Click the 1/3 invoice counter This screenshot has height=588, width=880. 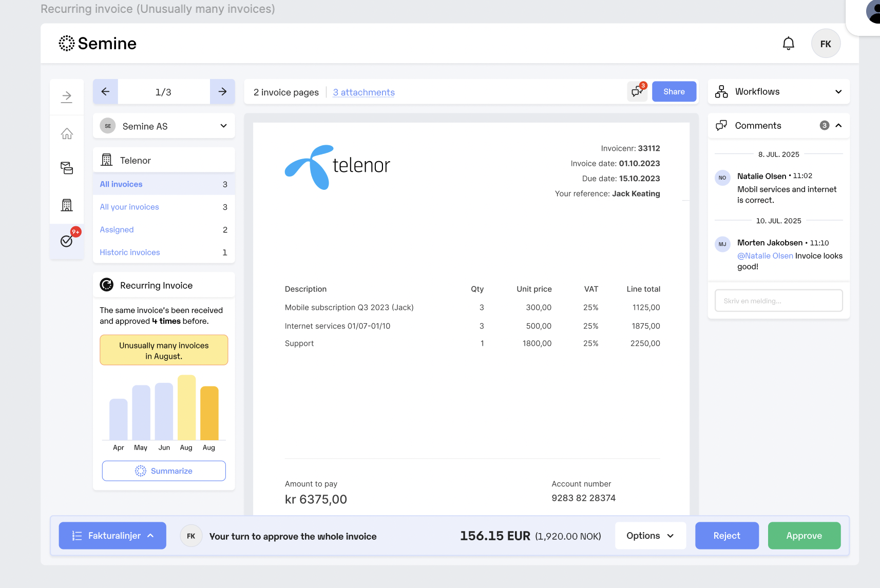(163, 92)
